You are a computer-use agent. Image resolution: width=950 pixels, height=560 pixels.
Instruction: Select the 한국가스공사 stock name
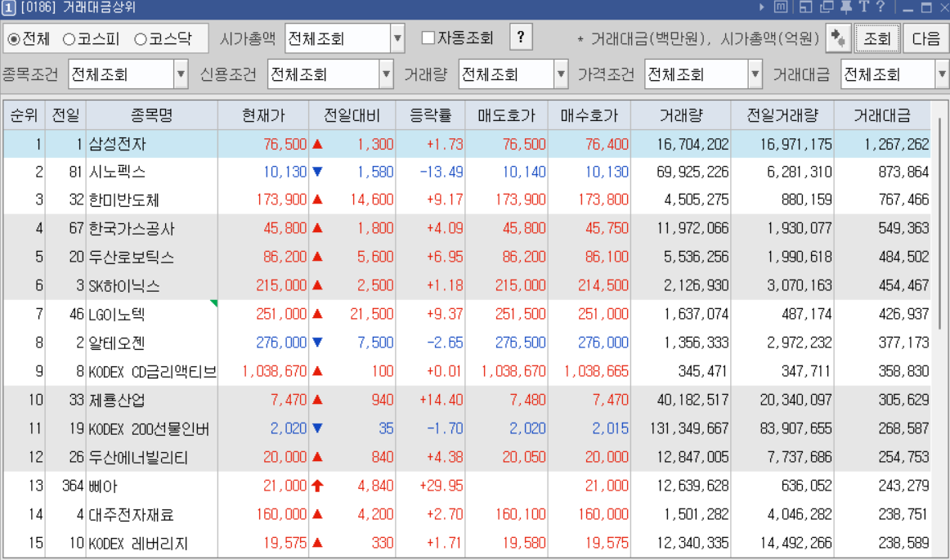coord(132,228)
